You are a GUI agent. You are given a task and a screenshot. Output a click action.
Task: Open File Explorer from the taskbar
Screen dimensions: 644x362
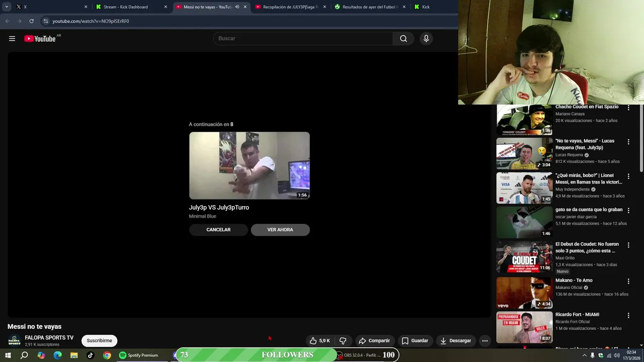(x=74, y=355)
